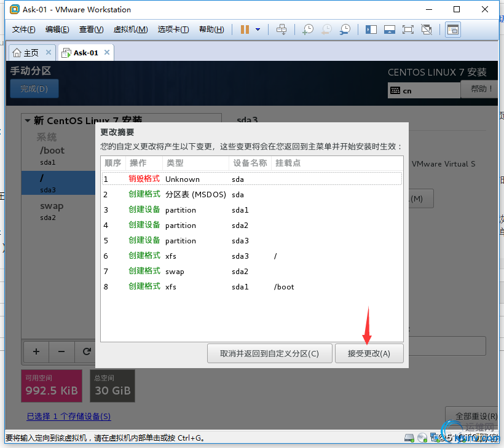Screen dimensions: 504x448
Task: Click the 可用空间 992.5 KiB box
Action: (52, 386)
